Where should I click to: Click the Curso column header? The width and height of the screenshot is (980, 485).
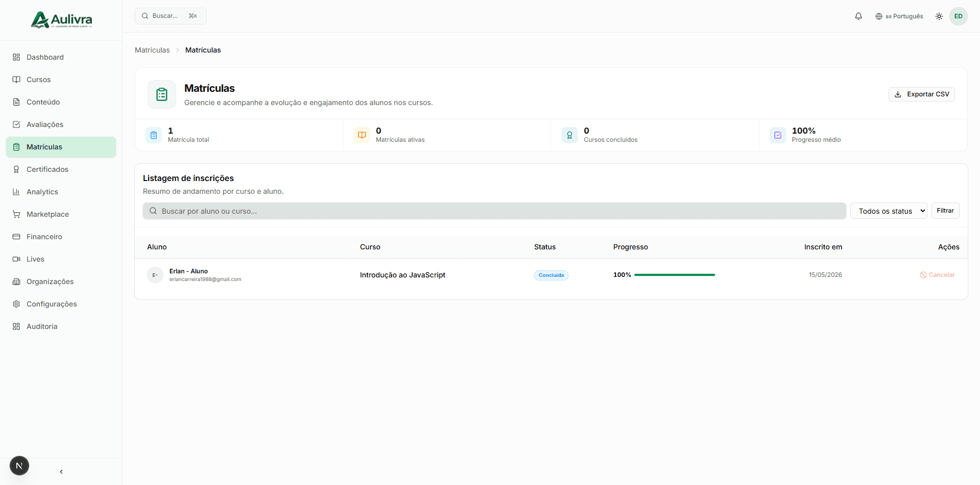coord(370,247)
